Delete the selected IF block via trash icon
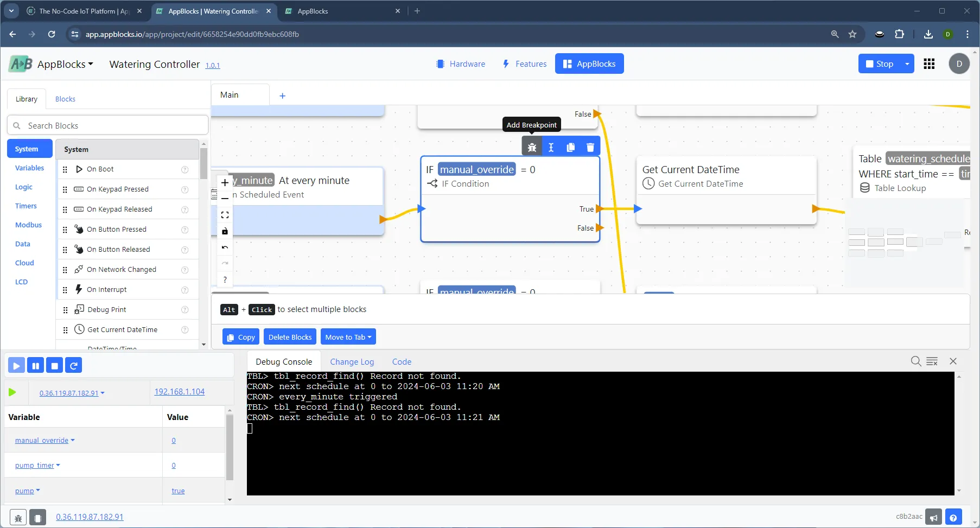The image size is (980, 528). tap(590, 147)
